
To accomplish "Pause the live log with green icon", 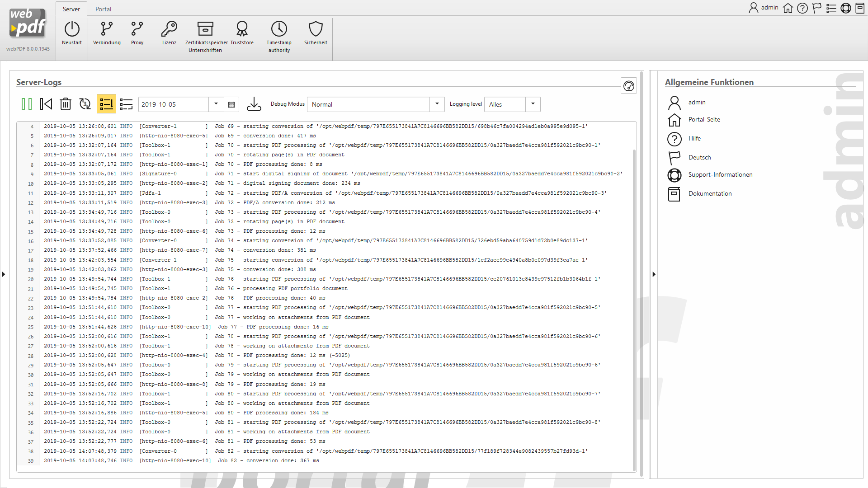I will point(27,104).
